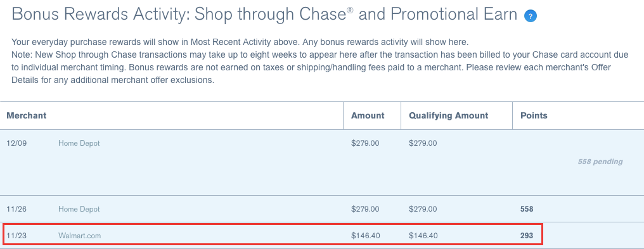Select the Points column header
The height and width of the screenshot is (249, 644).
click(534, 116)
